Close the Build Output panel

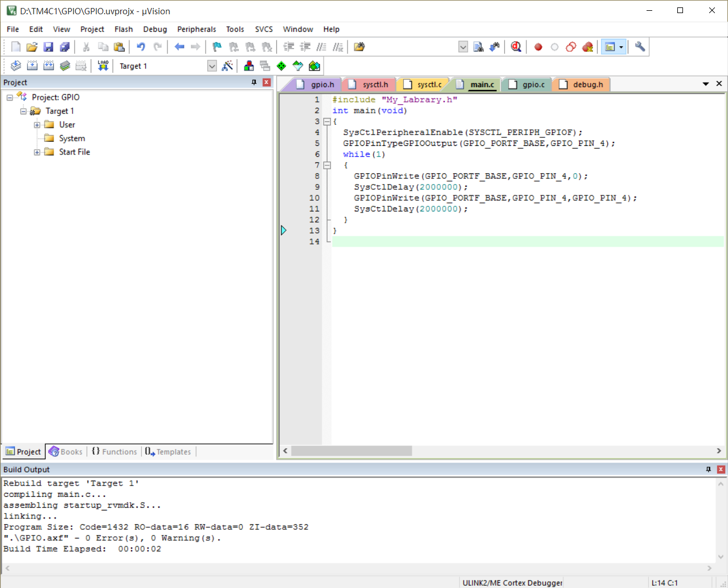(721, 469)
